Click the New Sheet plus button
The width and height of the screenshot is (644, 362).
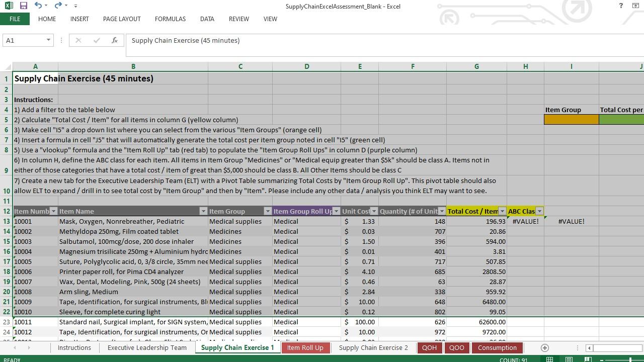(x=544, y=347)
